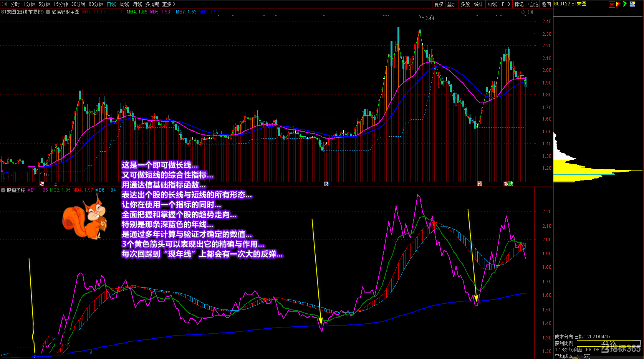Expand the 踏底显形主图 indicator dropdown
The height and width of the screenshot is (359, 644).
click(x=48, y=12)
